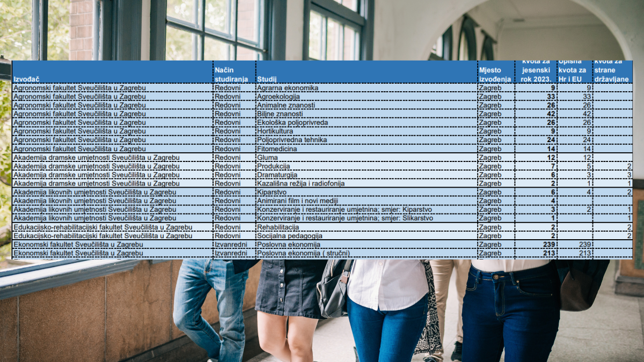Select the kvota za Hr i EU header
Screen dimensions: 644x362
575,72
